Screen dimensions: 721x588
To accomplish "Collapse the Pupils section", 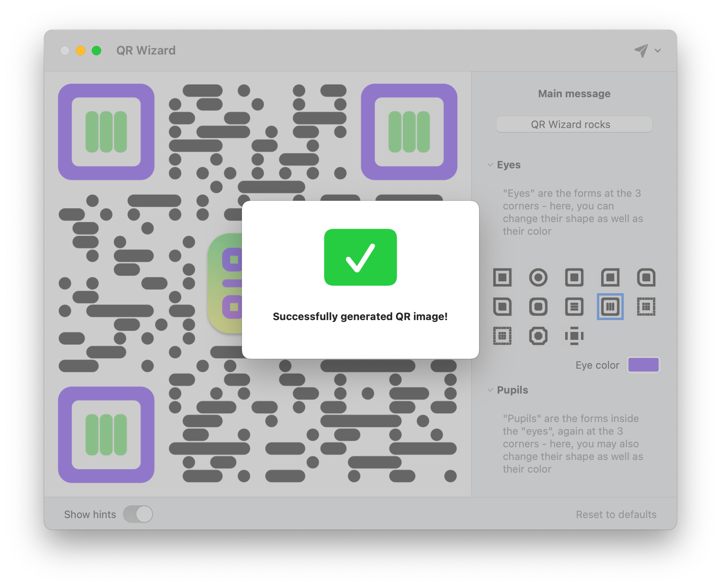I will coord(490,390).
